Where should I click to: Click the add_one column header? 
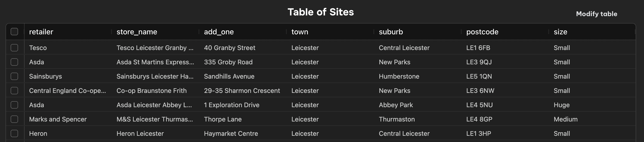(x=219, y=32)
